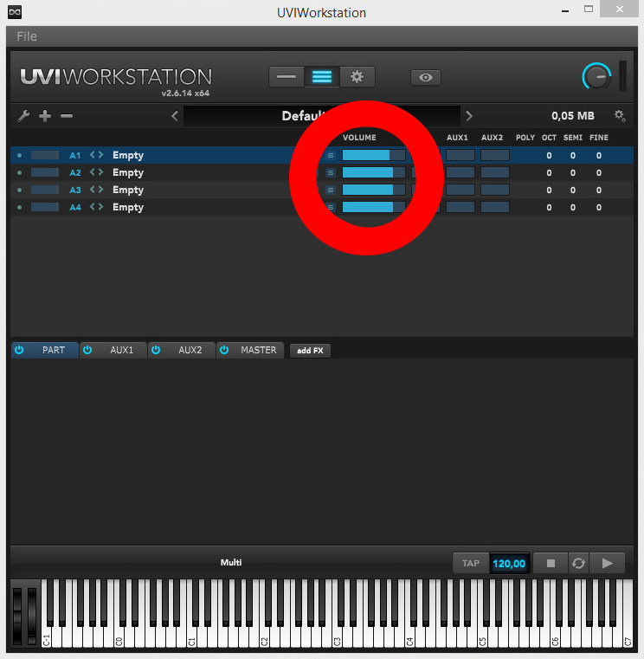Open A4 MIDI channel box
Viewport: 644px width, 659px height.
tap(45, 207)
